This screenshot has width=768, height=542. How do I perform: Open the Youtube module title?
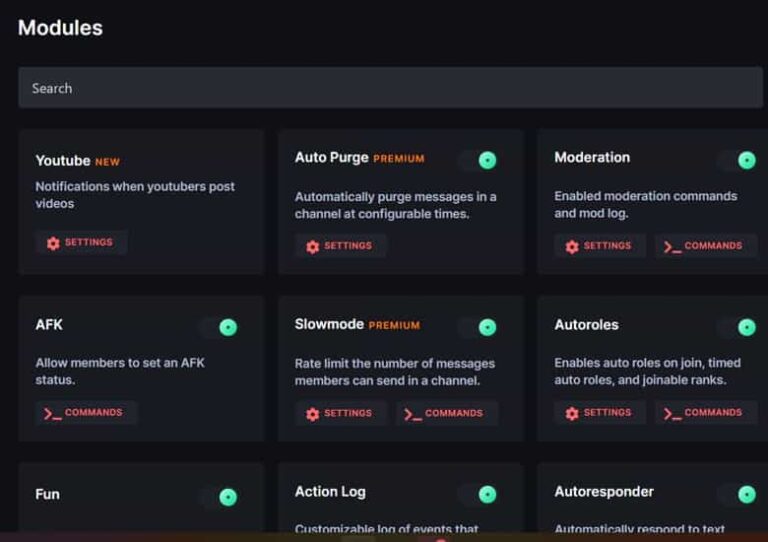(63, 160)
